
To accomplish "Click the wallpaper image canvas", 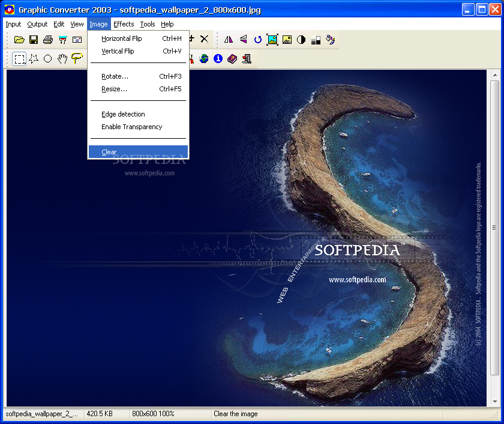I will pyautogui.click(x=247, y=238).
